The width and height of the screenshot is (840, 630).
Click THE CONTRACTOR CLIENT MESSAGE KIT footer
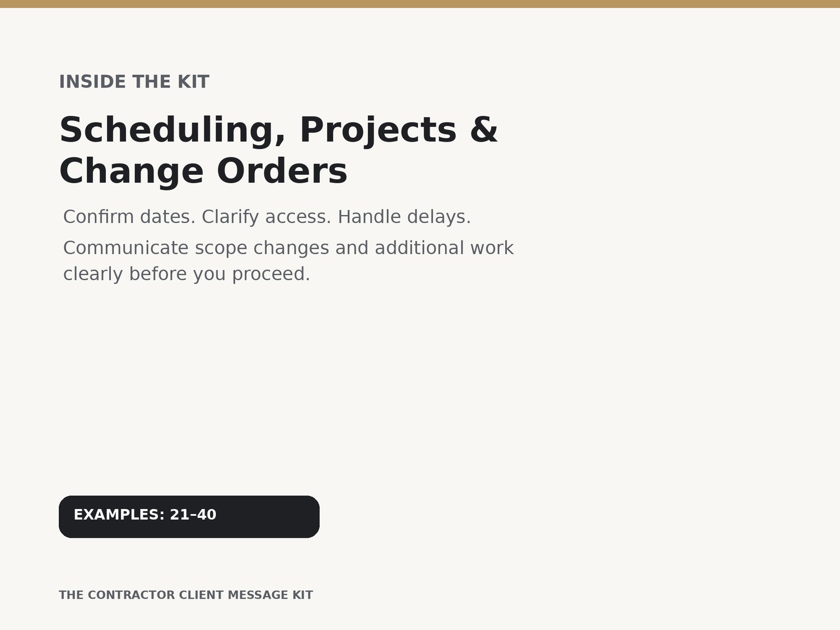tap(186, 595)
